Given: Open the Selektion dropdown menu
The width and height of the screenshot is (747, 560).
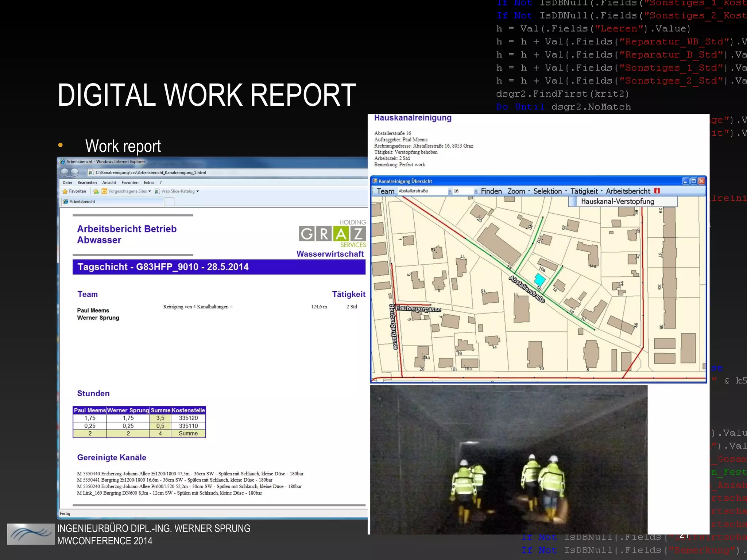Looking at the screenshot, I should click(550, 191).
